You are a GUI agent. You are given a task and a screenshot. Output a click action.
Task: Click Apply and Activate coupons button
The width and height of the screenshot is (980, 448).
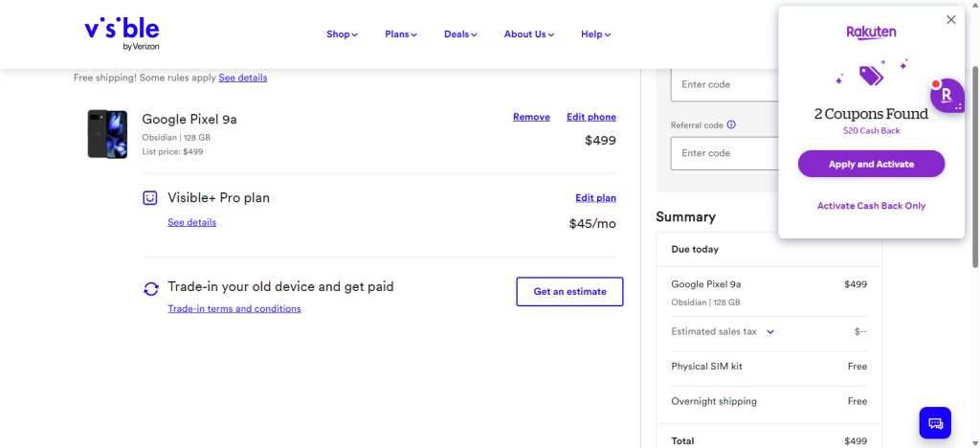871,164
